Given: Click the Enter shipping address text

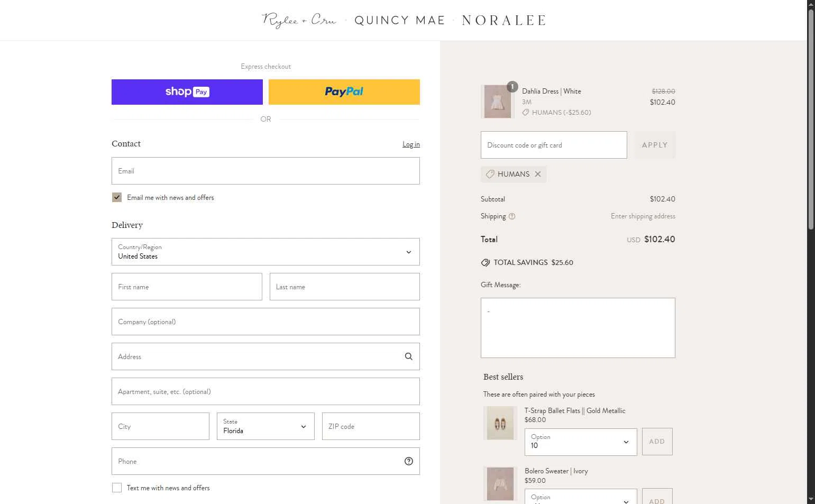Looking at the screenshot, I should tap(643, 216).
